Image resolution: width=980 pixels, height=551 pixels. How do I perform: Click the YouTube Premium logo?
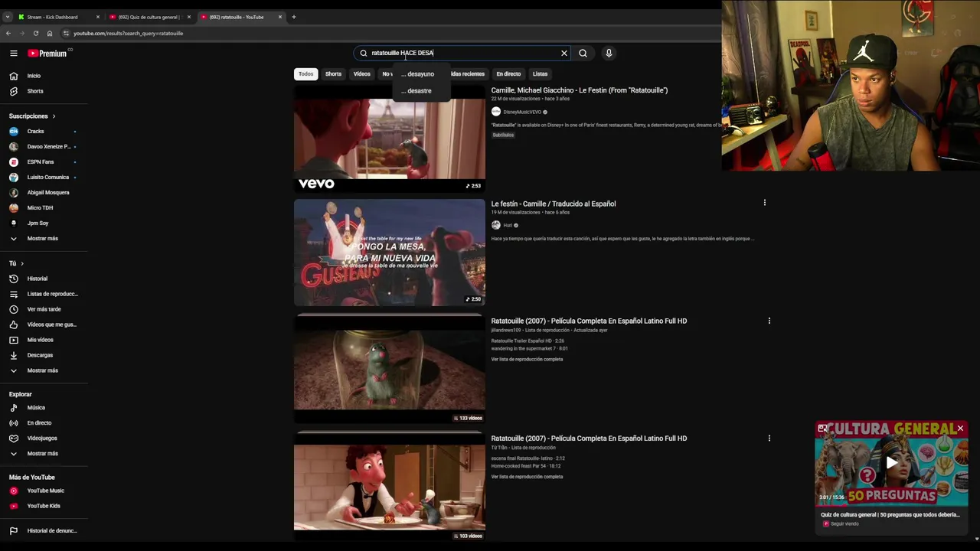click(x=47, y=53)
